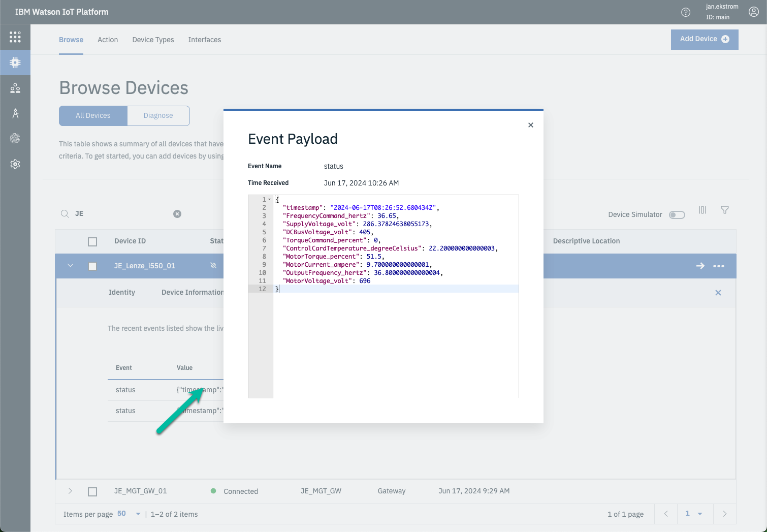Open the Apps compass icon in sidebar
Image resolution: width=767 pixels, height=532 pixels.
tap(15, 113)
